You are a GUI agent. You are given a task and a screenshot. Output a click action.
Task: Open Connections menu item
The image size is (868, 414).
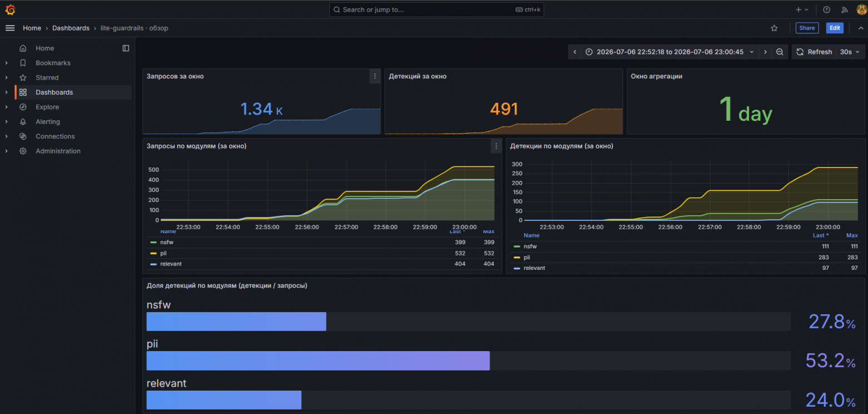(x=55, y=136)
